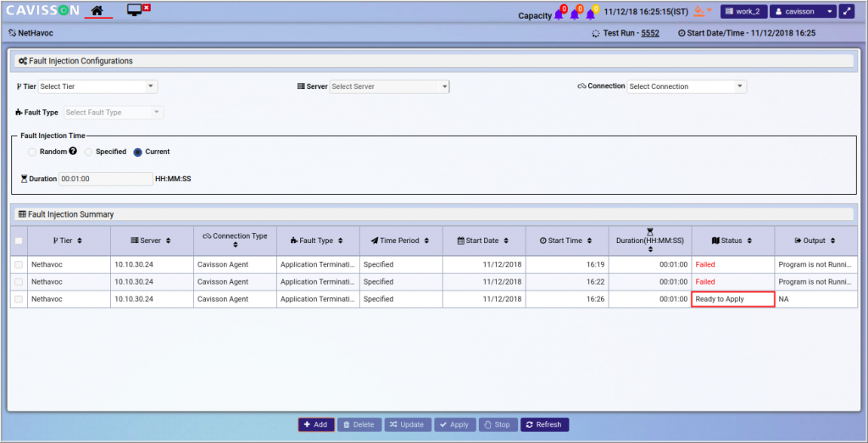868x443 pixels.
Task: Click the 11/12/18 16:25:15(IST) clock
Action: coord(646,12)
